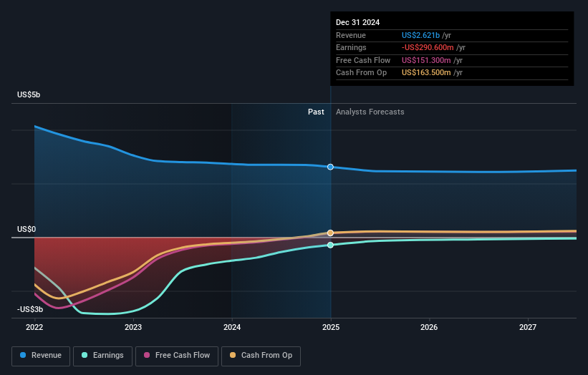This screenshot has width=588, height=375.
Task: Toggle the Earnings legend button
Action: (102, 356)
